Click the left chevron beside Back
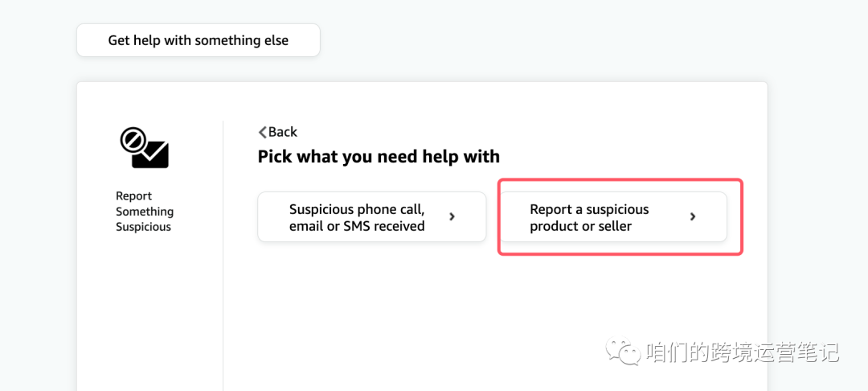 point(262,132)
